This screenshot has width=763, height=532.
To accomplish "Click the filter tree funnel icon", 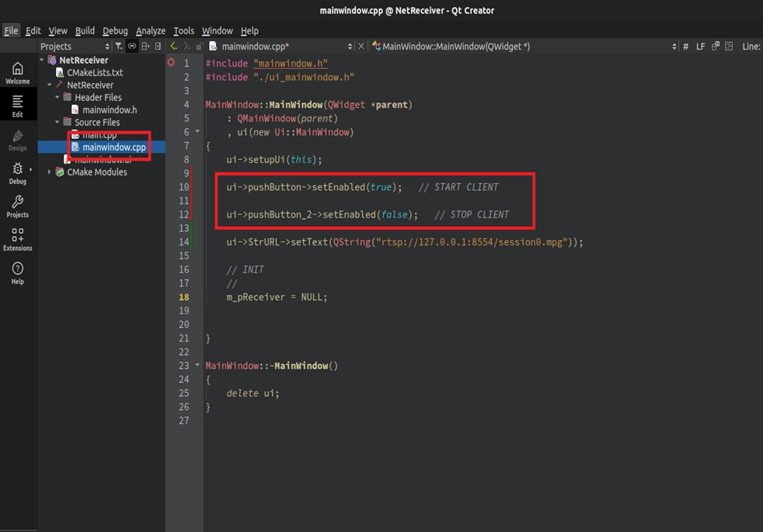I will pos(119,46).
